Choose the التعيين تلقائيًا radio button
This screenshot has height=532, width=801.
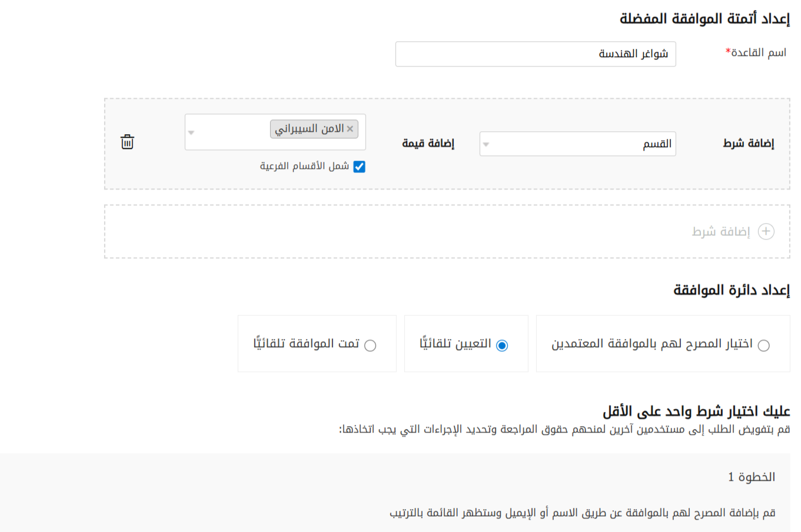[x=501, y=345]
